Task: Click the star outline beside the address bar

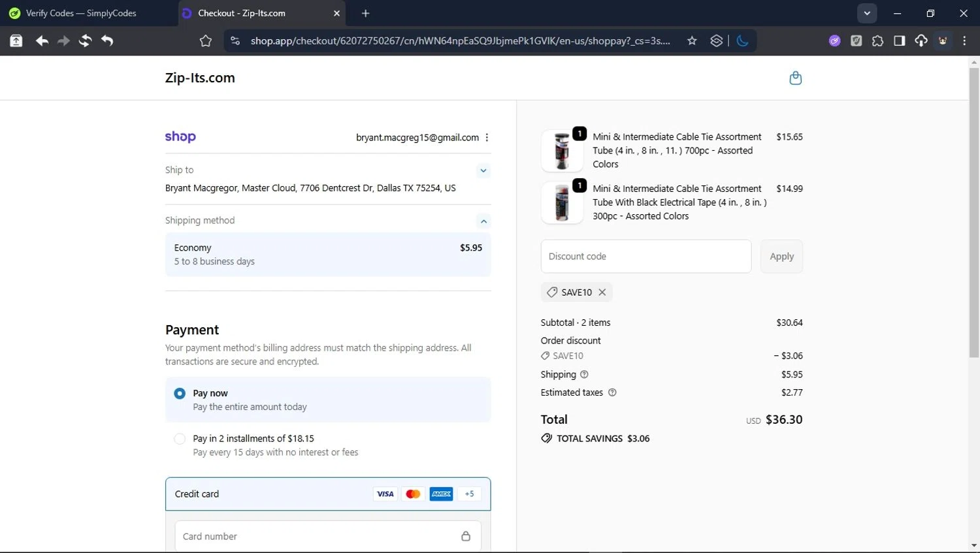Action: click(x=206, y=41)
